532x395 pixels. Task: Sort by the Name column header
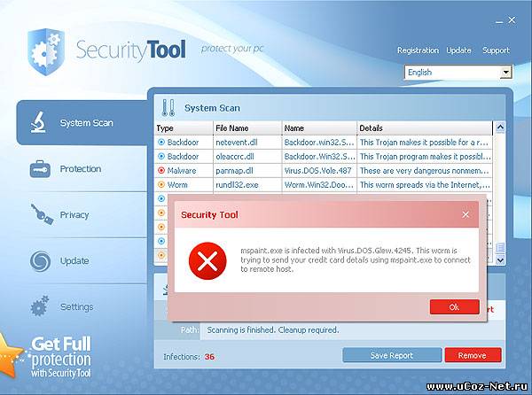319,128
